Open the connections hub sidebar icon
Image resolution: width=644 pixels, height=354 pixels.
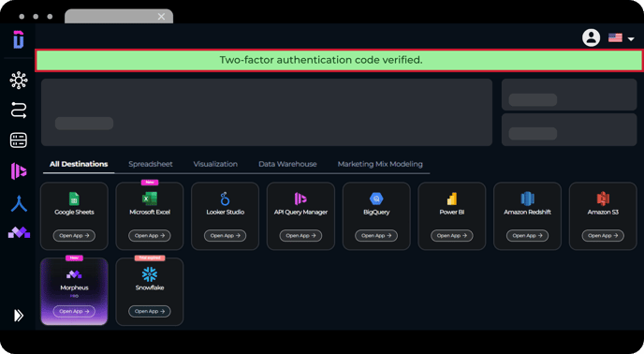pos(19,81)
